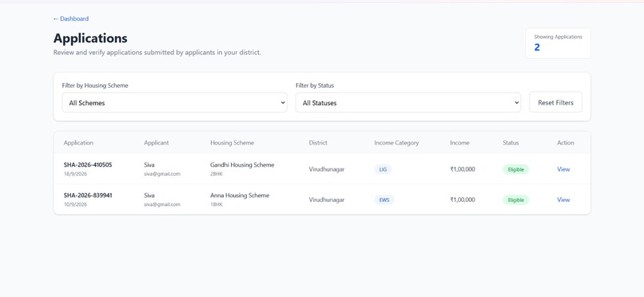Click date 10/9/2026 under second application
This screenshot has height=297, width=644.
(x=75, y=204)
